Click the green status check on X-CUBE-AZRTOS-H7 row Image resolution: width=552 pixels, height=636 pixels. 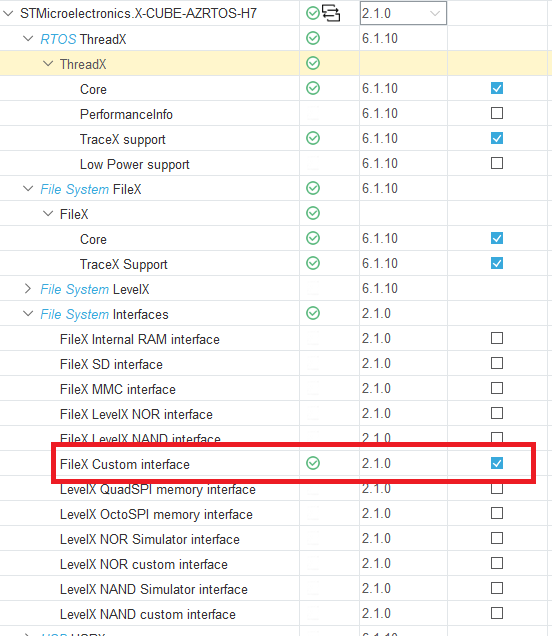[313, 13]
